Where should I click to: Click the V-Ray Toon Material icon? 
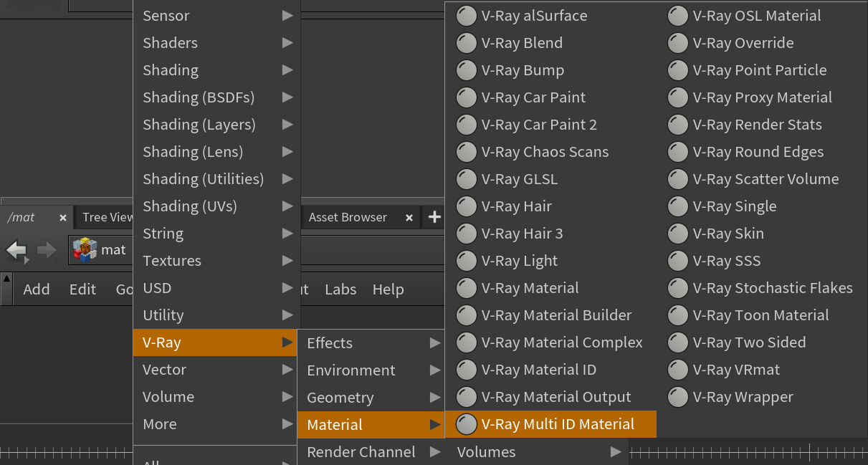(678, 315)
